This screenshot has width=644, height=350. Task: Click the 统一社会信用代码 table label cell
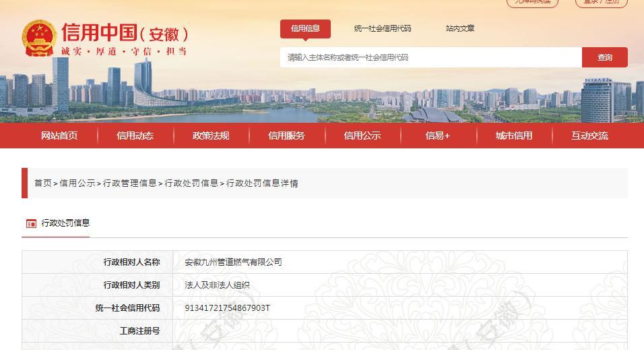point(97,308)
